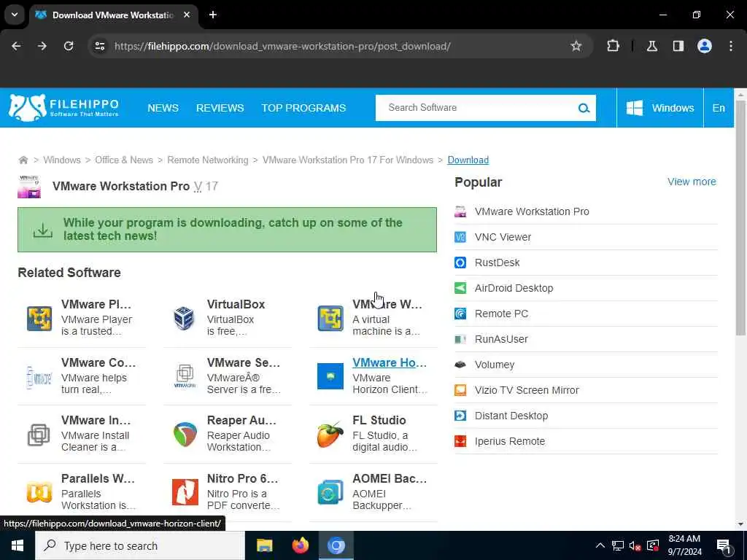The height and width of the screenshot is (560, 747).
Task: Open the Windows Start menu
Action: pyautogui.click(x=18, y=545)
